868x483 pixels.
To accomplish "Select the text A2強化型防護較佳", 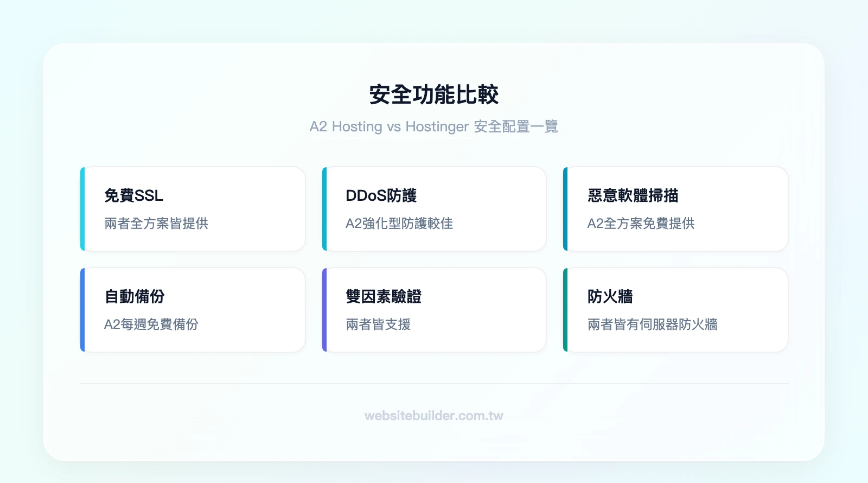I will point(399,224).
